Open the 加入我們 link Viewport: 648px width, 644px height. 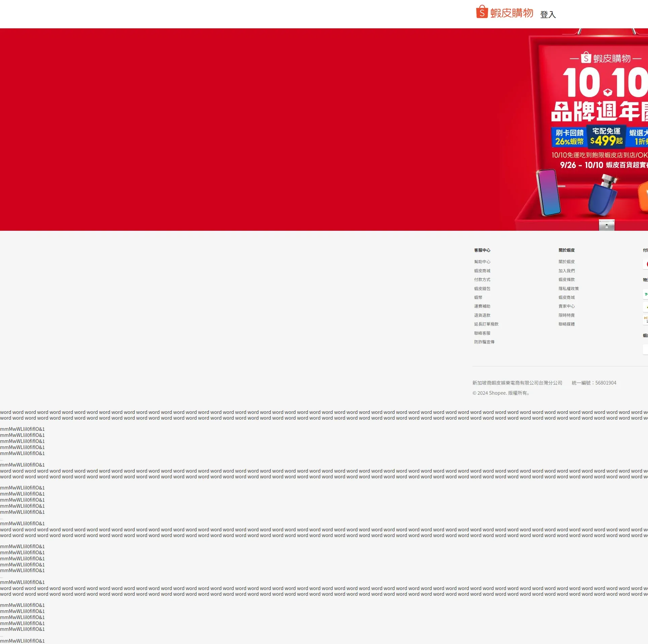pyautogui.click(x=566, y=271)
